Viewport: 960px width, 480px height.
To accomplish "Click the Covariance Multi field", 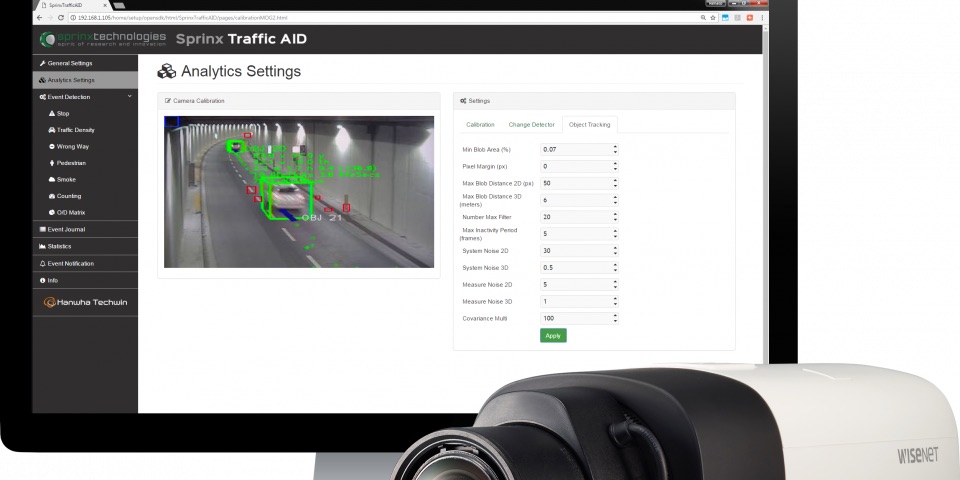I will click(x=579, y=318).
